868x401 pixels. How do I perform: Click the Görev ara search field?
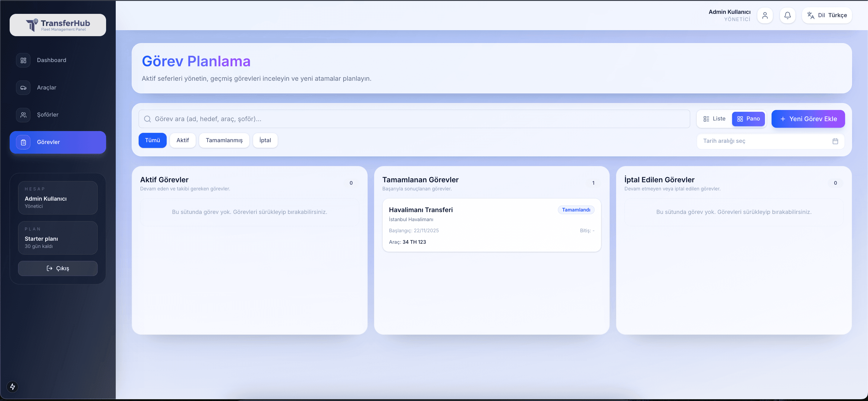point(414,119)
